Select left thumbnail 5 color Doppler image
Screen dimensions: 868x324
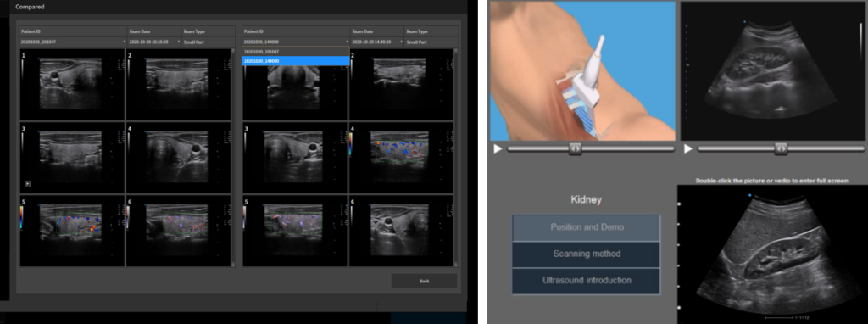72,231
